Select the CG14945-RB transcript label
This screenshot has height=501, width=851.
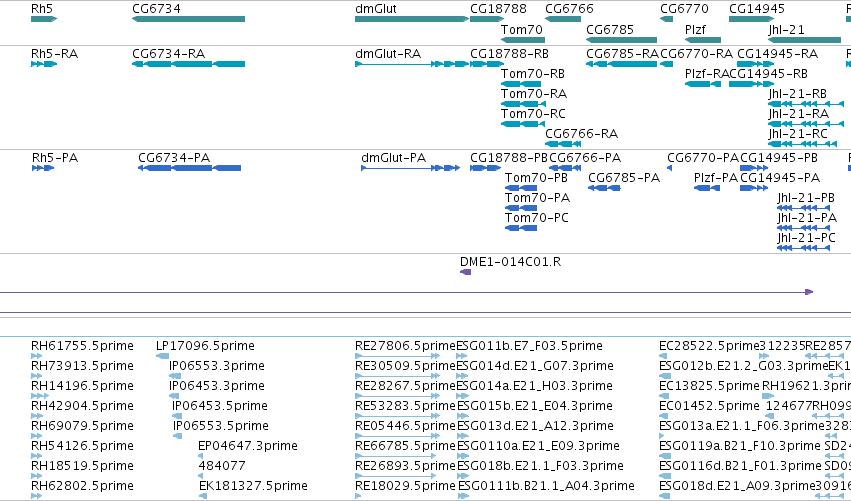point(769,74)
